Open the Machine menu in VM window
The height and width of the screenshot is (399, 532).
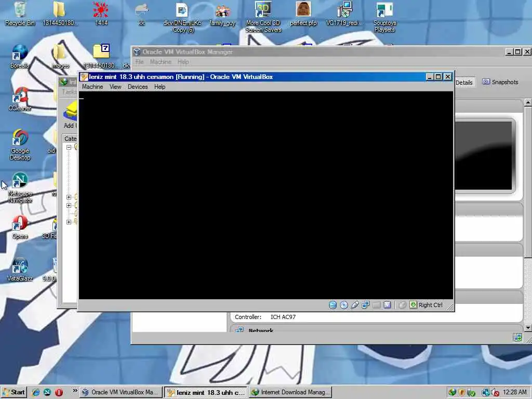(92, 87)
